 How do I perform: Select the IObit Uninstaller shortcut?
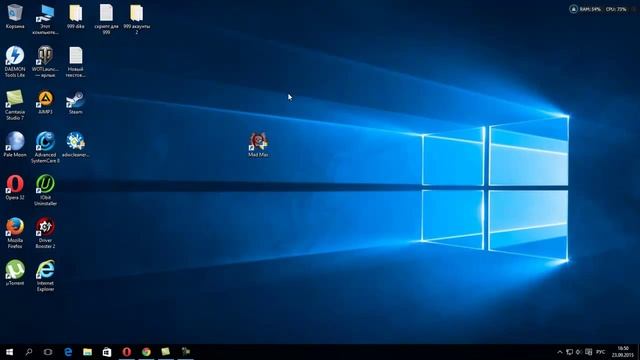pos(45,190)
